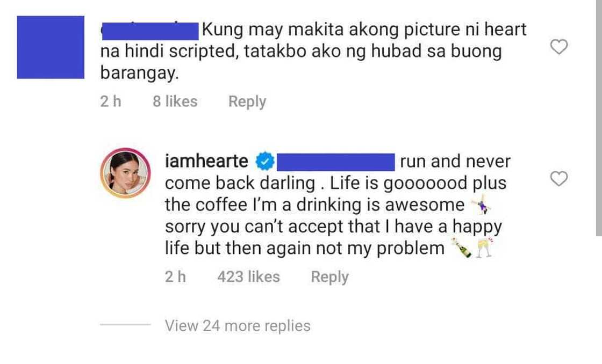Viewport: 602px width, 364px height.
Task: Reply to the iamhearte comment
Action: pos(329,277)
